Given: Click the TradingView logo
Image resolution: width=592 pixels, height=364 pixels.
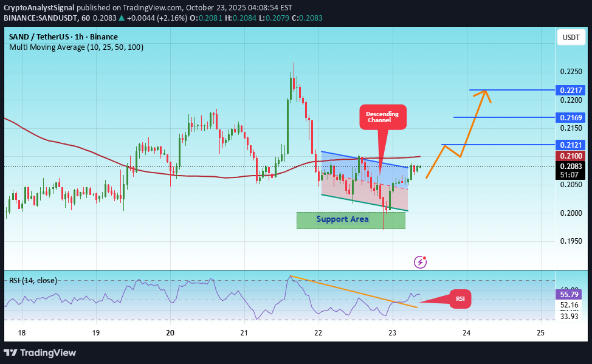Looking at the screenshot, I should click(x=40, y=353).
